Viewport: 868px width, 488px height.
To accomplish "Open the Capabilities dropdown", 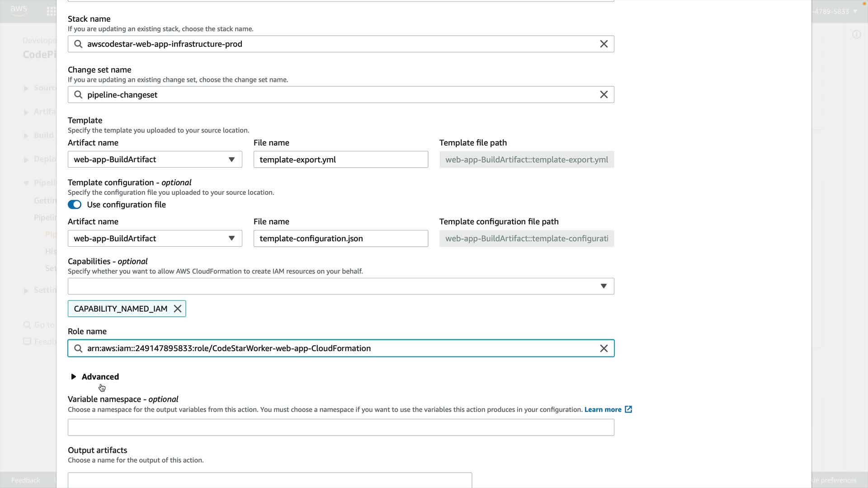I will 340,286.
